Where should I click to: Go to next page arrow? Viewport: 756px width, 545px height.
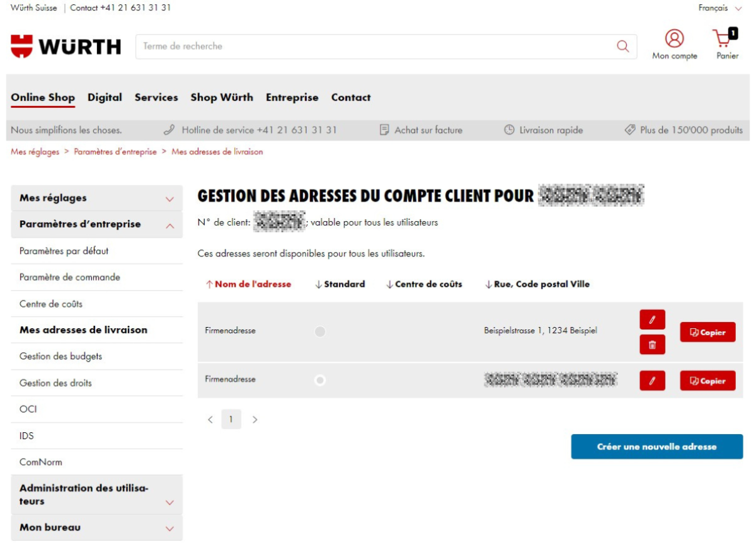255,420
